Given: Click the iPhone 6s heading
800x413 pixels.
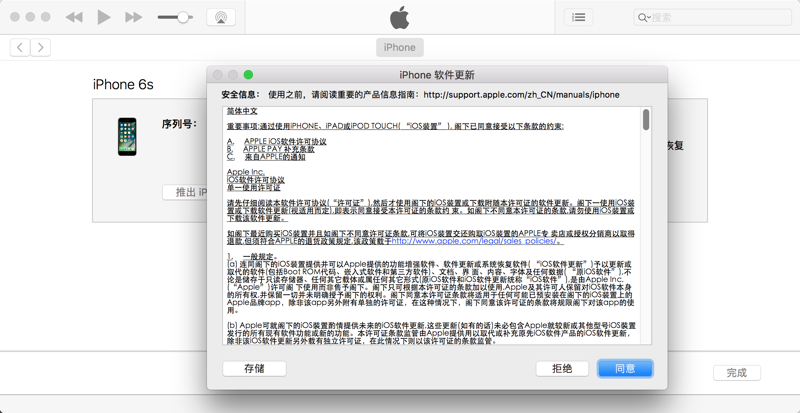Looking at the screenshot, I should [x=123, y=84].
